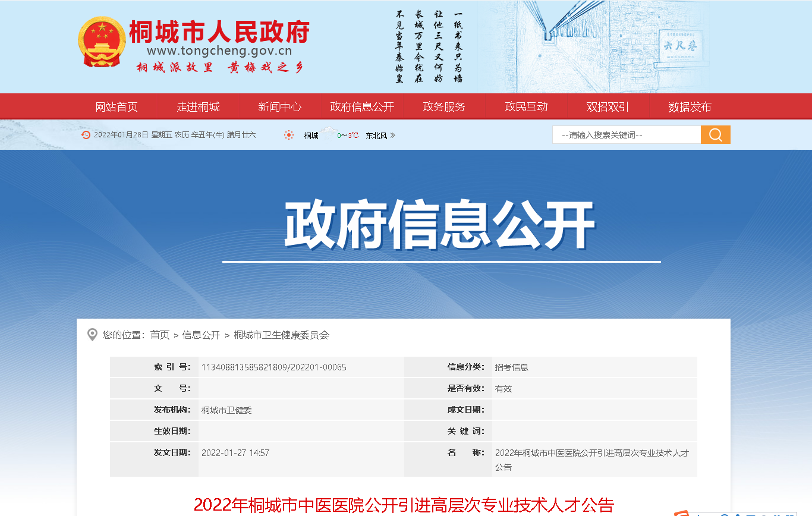Click the 信息分类 label
Screen dimensions: 812x516
466,367
